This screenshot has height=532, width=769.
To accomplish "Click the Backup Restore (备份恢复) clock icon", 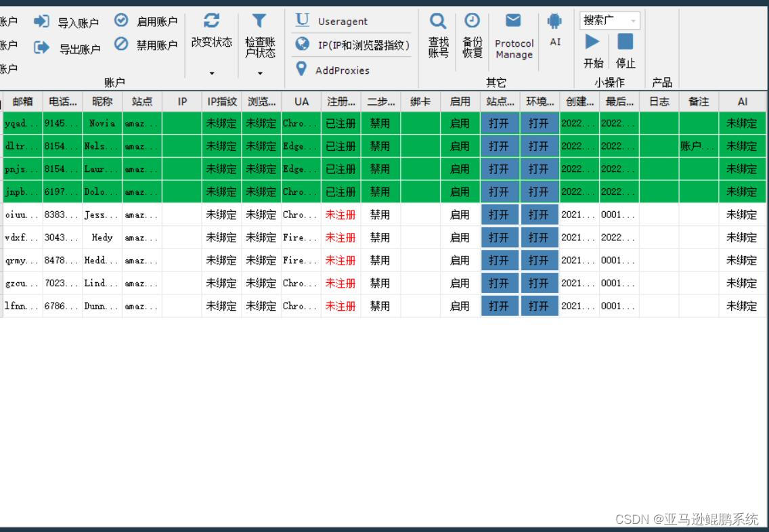I will coord(473,20).
